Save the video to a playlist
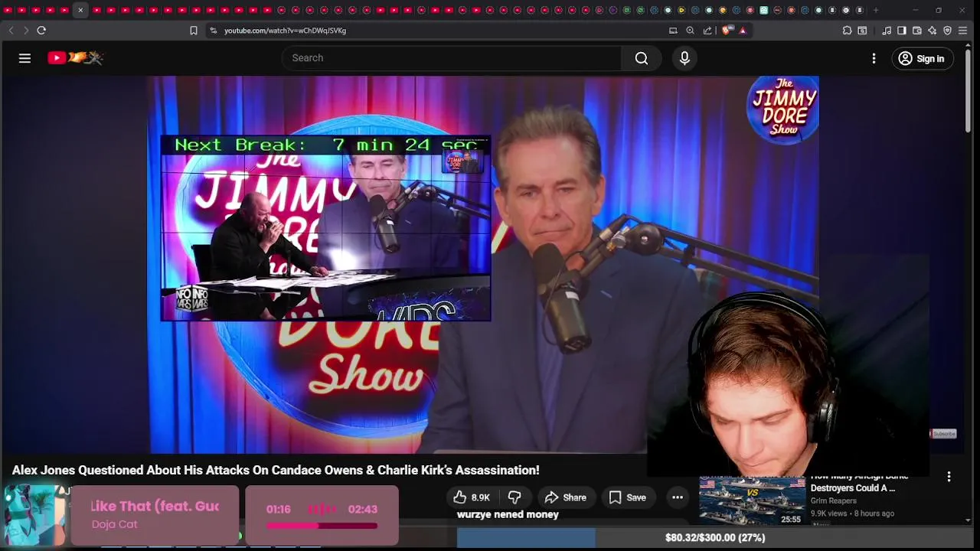This screenshot has height=551, width=980. coord(628,497)
